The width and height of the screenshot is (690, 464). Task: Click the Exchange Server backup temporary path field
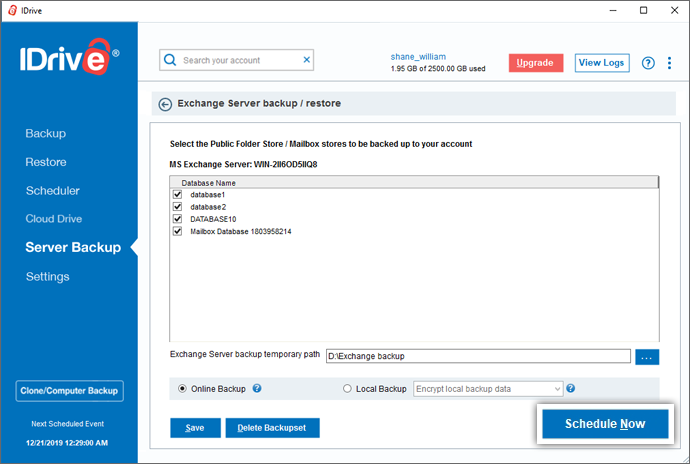pos(478,356)
